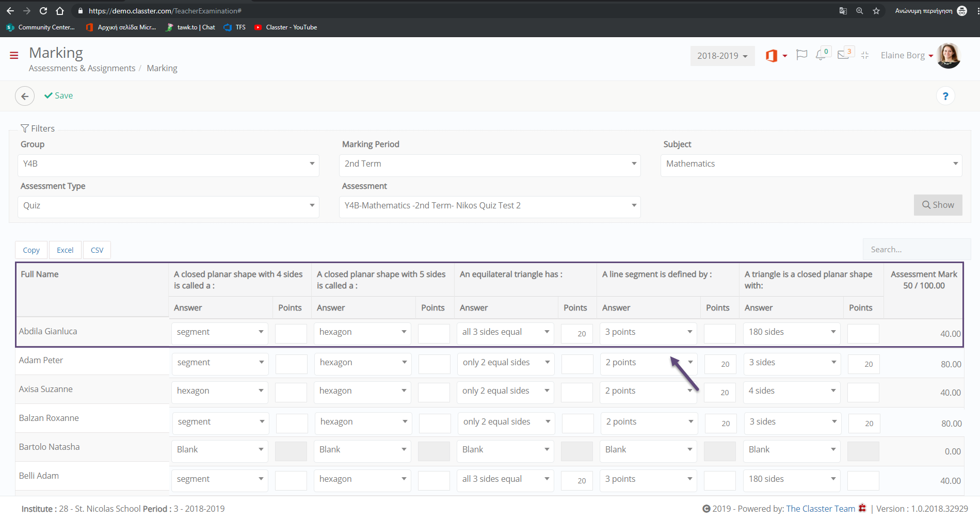Image resolution: width=980 pixels, height=520 pixels.
Task: Open the Elaine Borg user menu
Action: coord(907,55)
